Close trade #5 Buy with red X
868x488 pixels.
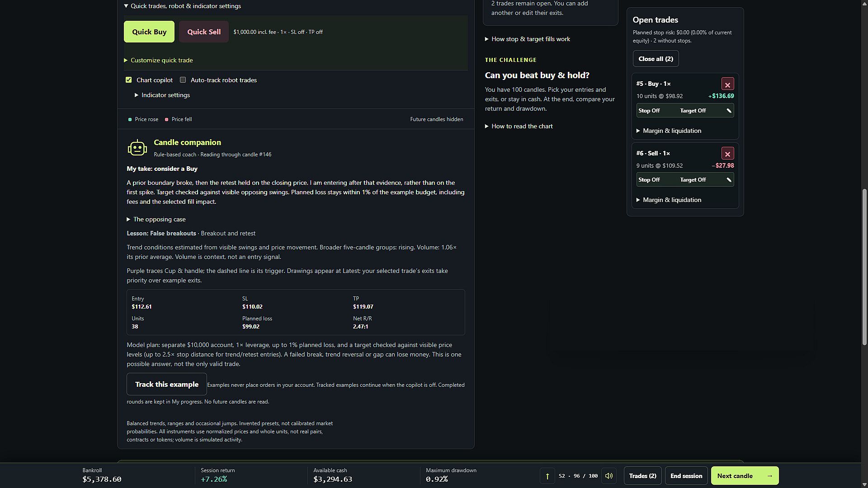pos(727,84)
